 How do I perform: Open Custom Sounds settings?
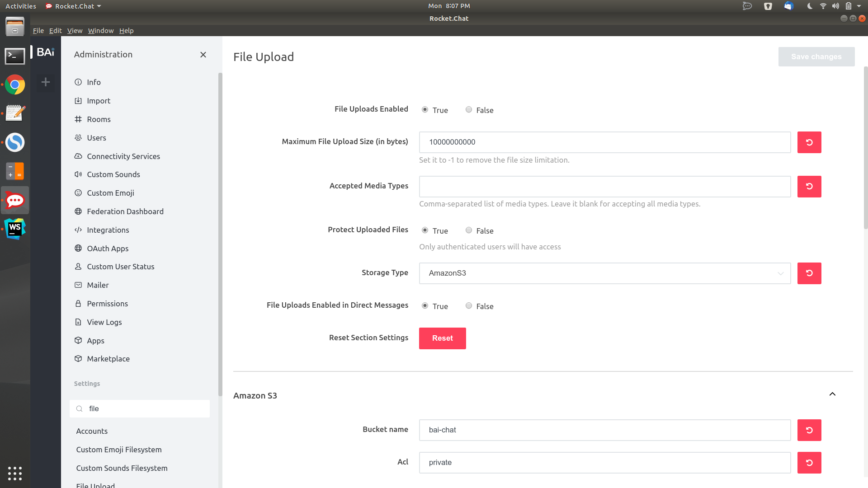[113, 174]
